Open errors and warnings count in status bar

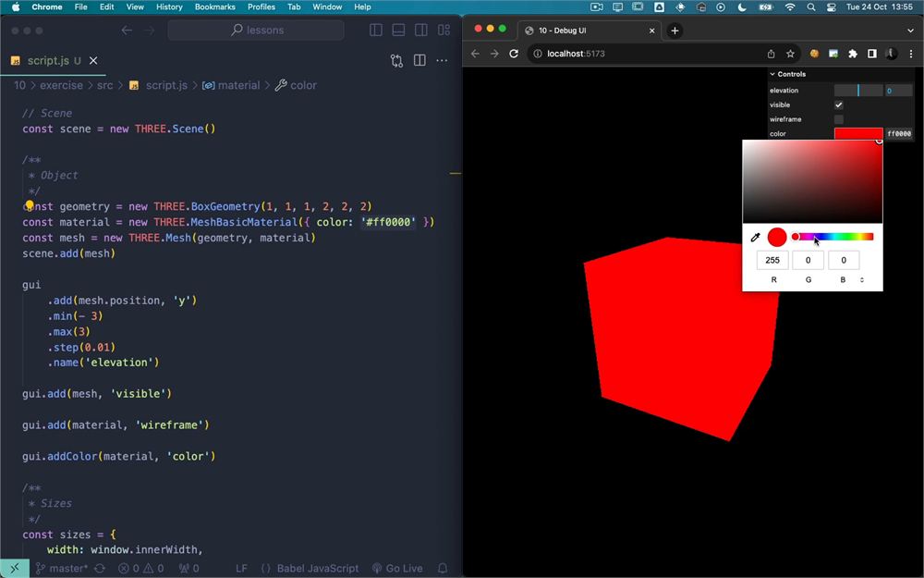pyautogui.click(x=140, y=569)
